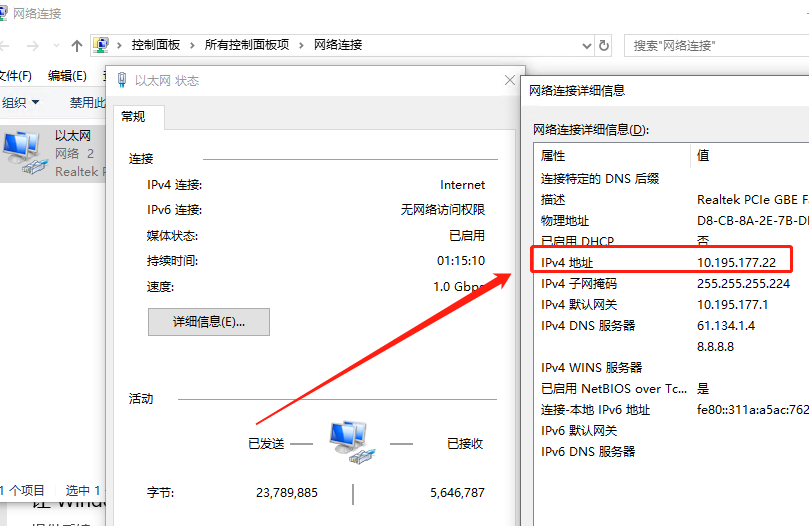The image size is (809, 526).
Task: Select the 无网络访问权限 IPv6 value
Action: point(443,210)
